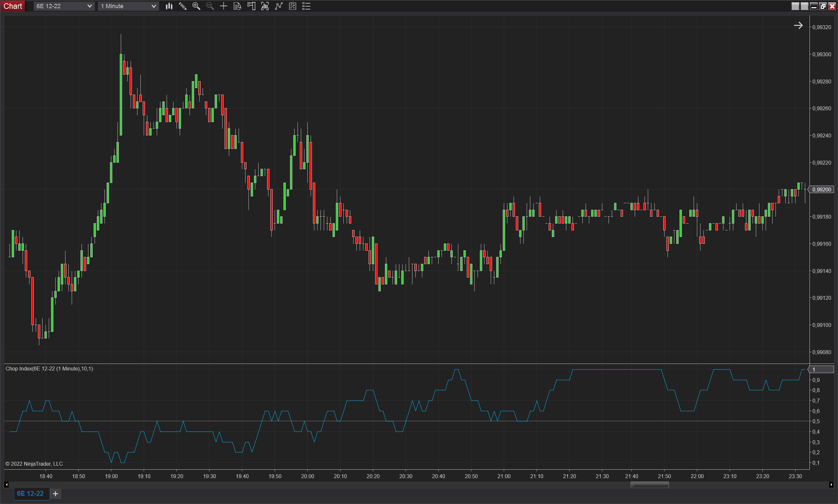Image resolution: width=838 pixels, height=504 pixels.
Task: Click the second gray link button at top right
Action: point(804,6)
